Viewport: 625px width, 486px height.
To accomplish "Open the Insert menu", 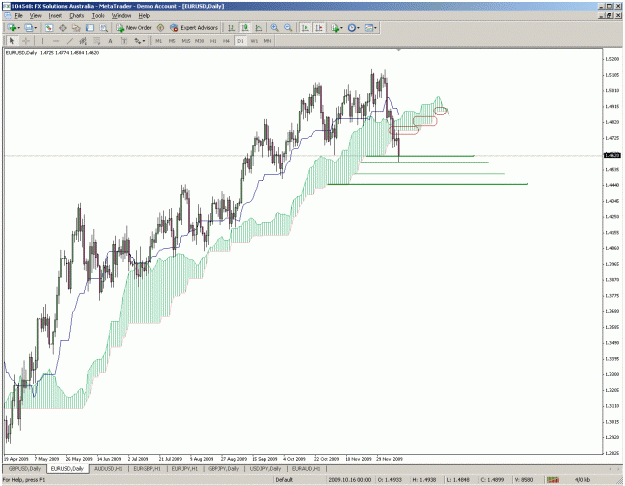I will (55, 16).
